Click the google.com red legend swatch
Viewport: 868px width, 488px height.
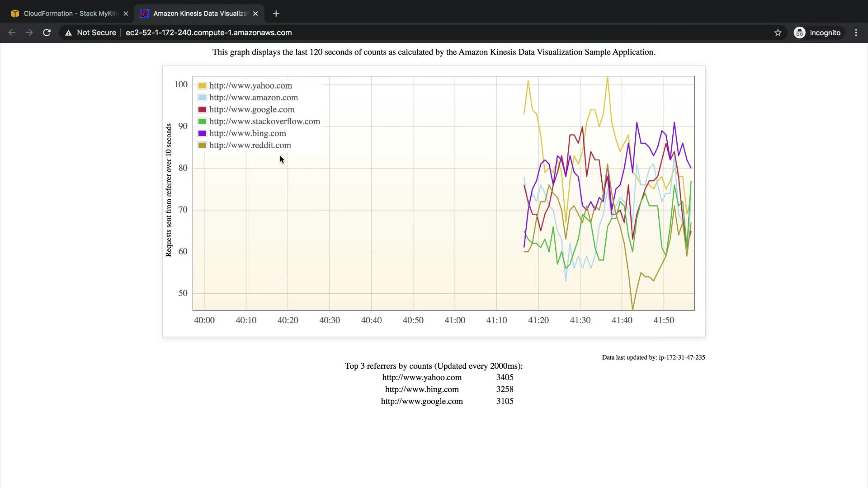point(202,110)
